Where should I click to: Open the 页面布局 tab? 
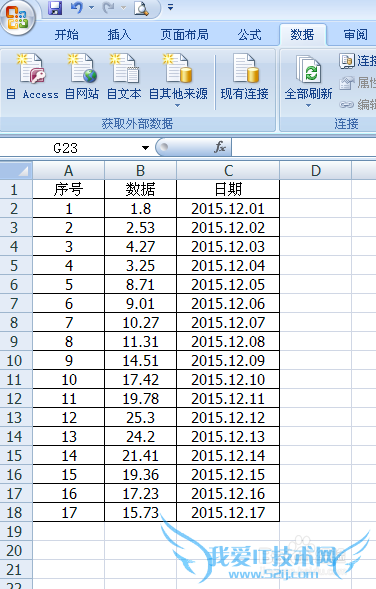[x=184, y=35]
